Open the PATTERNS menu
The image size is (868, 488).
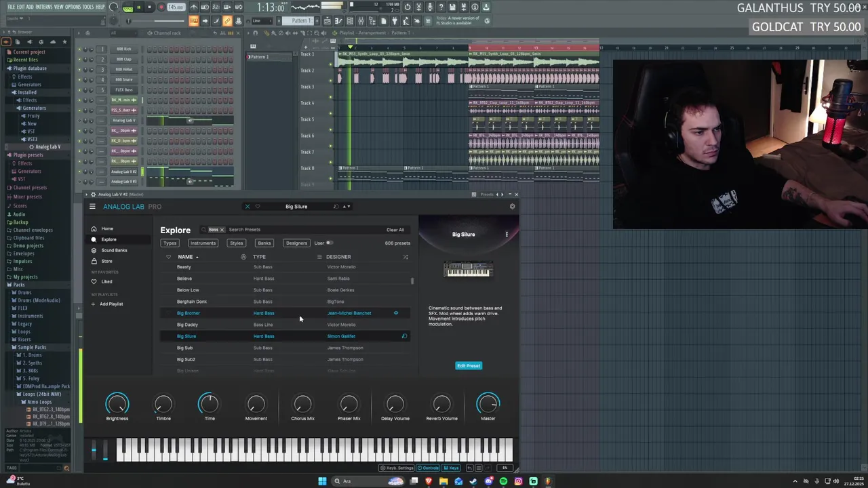(x=43, y=7)
